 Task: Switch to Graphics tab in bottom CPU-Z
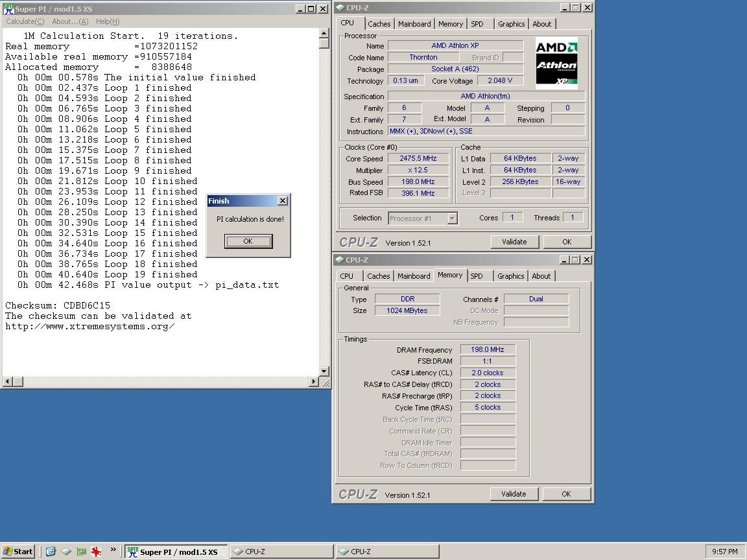click(511, 276)
